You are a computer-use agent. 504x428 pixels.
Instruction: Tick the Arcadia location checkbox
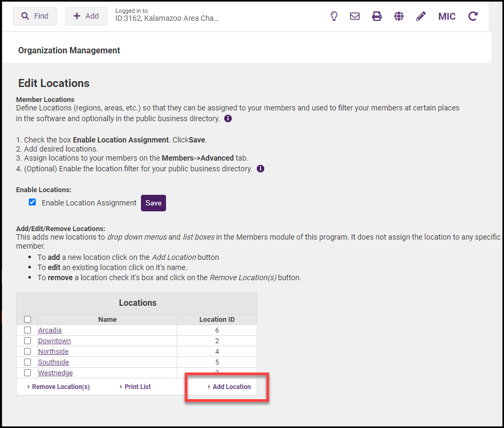27,330
